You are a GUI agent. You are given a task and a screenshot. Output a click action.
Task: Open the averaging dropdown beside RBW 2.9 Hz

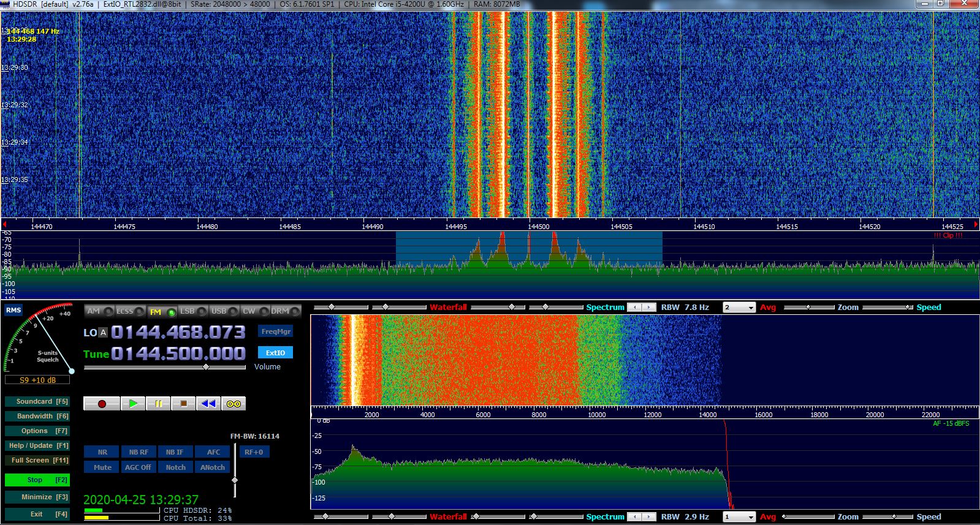(739, 517)
